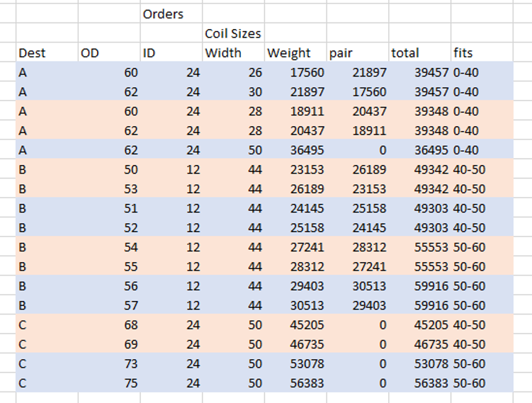Select pair cell in weight 36495 row
The height and width of the screenshot is (403, 532).
pyautogui.click(x=358, y=149)
